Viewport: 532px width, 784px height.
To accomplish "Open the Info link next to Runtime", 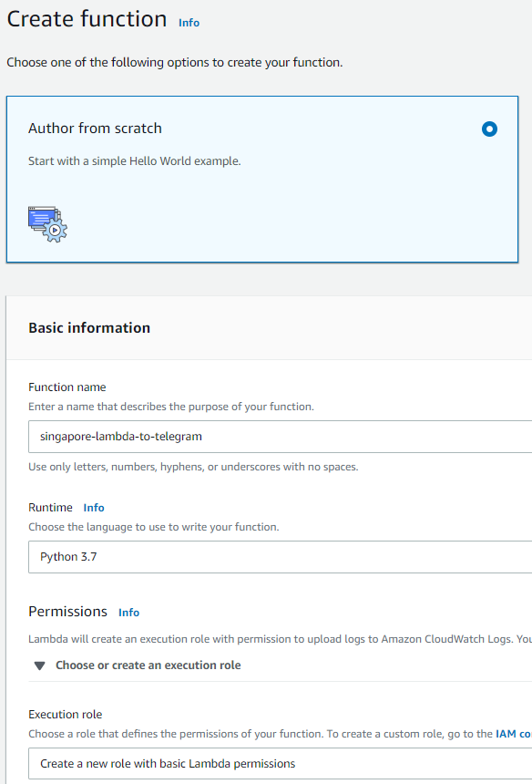I will pyautogui.click(x=94, y=508).
